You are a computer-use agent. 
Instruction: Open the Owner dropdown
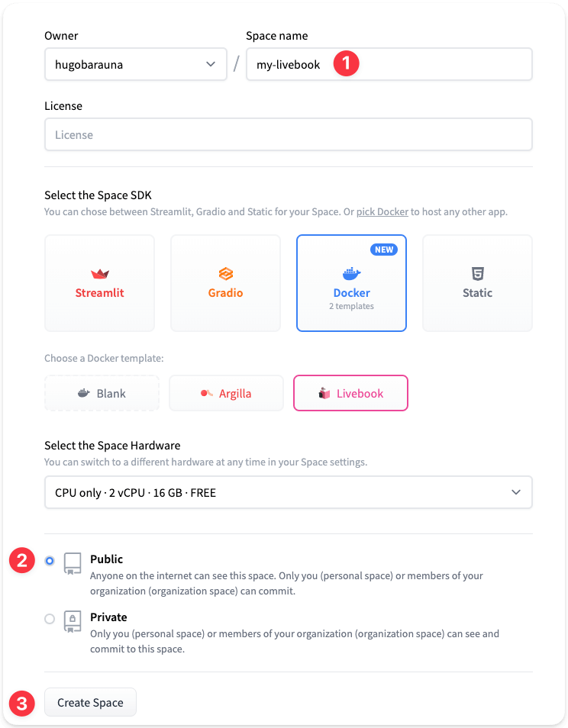tap(135, 65)
